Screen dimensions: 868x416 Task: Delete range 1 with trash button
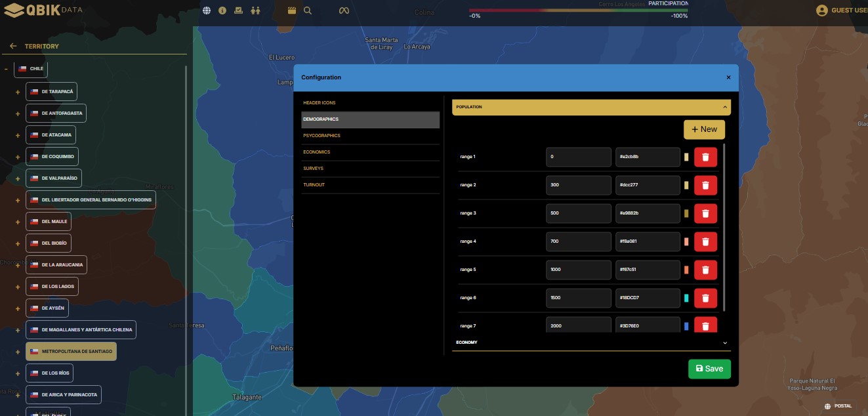(x=705, y=157)
